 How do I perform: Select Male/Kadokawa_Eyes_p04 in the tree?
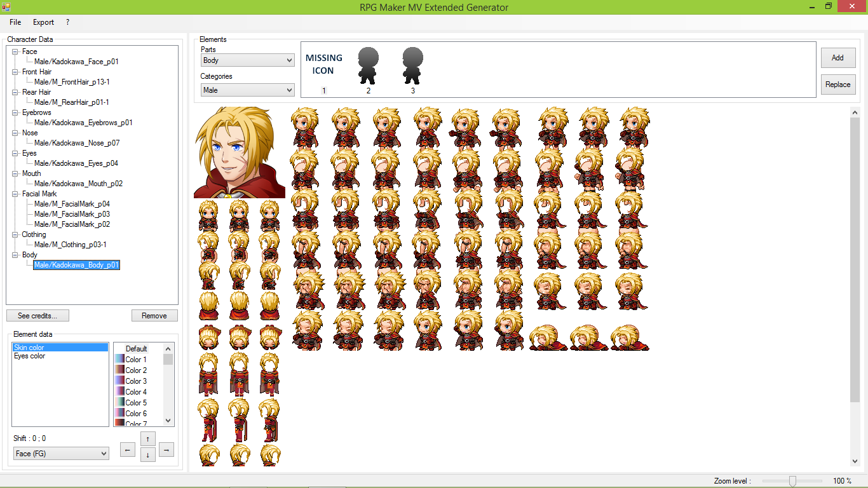(76, 163)
